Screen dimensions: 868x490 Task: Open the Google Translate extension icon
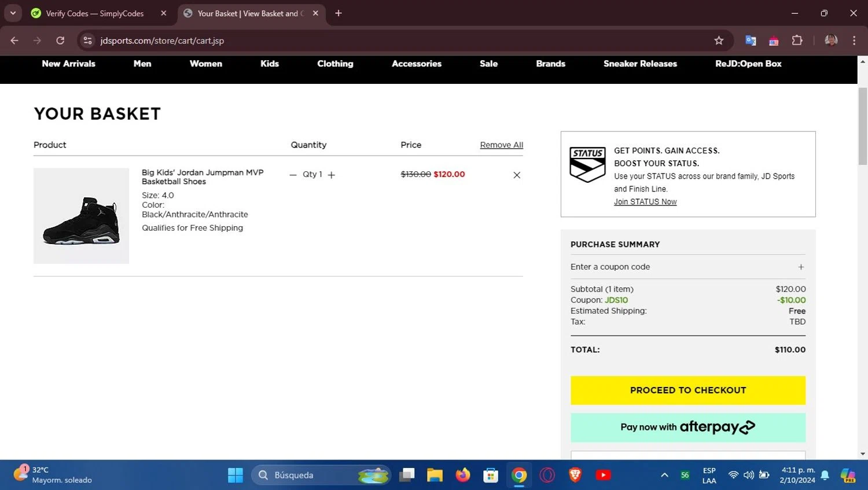[x=751, y=40]
